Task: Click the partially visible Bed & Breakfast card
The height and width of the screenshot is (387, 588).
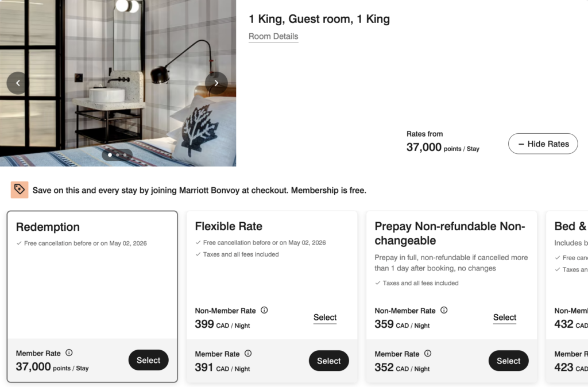Action: coord(568,276)
